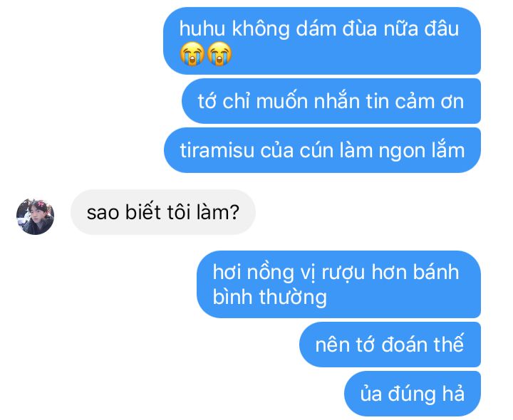
Task: Open the sender's profile avatar photo
Action: coord(36,216)
